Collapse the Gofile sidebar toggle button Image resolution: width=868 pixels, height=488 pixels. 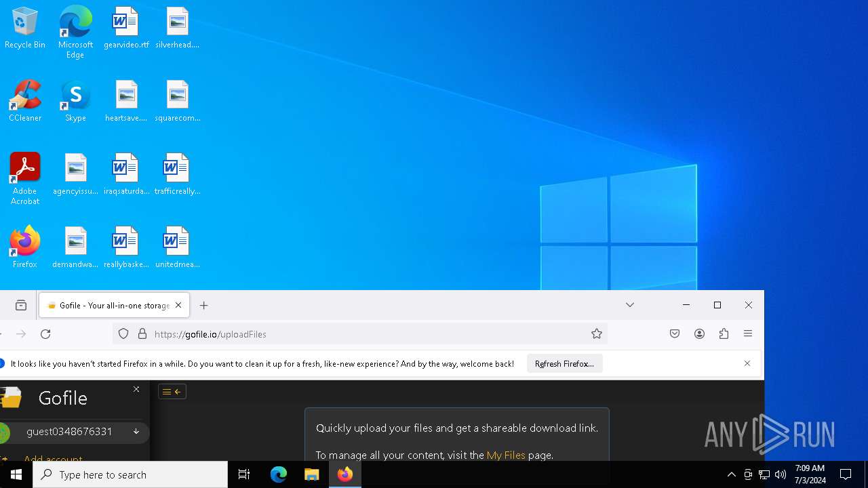(172, 392)
